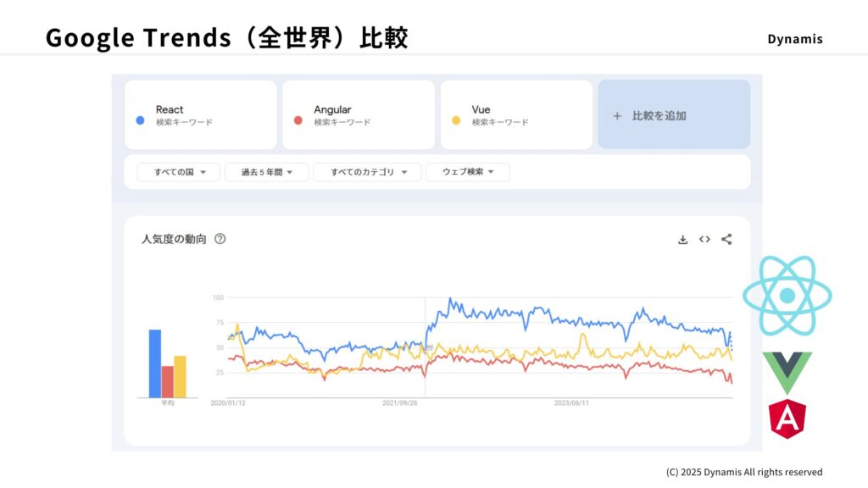Click the 2021/09/26 date label on chart

pos(399,403)
